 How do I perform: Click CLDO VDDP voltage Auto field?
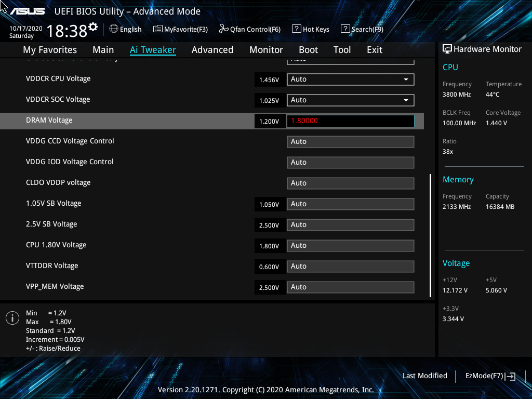tap(351, 183)
